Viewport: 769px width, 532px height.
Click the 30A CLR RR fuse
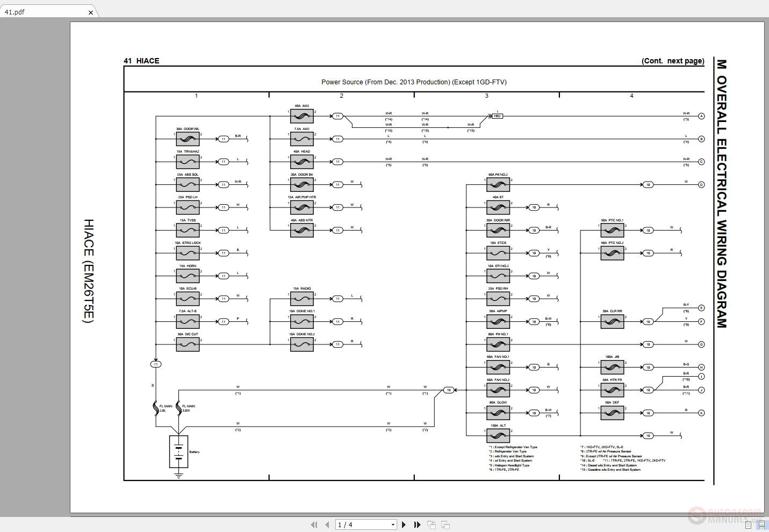point(612,322)
